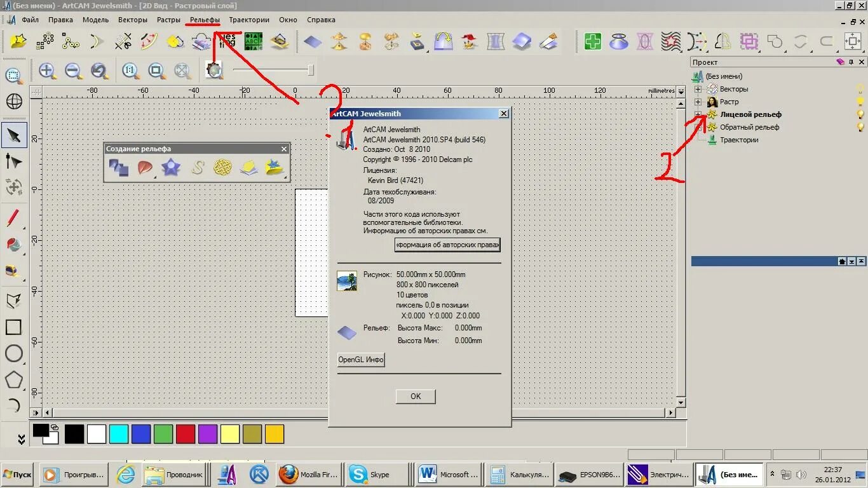Viewport: 868px width, 488px height.
Task: Open the Рельефы menu
Action: [x=205, y=20]
